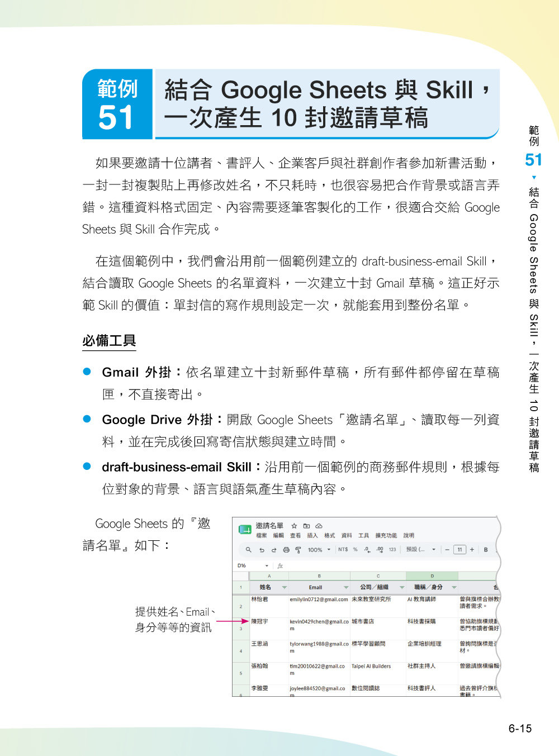Open the 查看 menu

295,535
